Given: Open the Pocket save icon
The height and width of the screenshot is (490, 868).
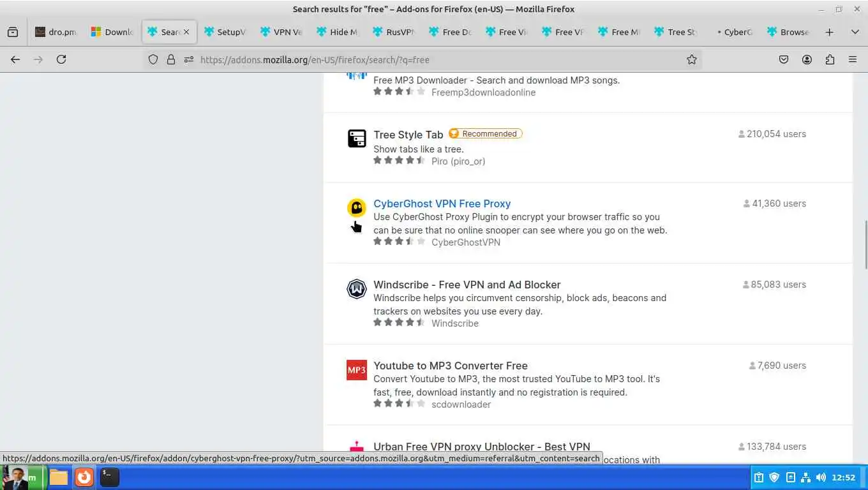Looking at the screenshot, I should (x=784, y=59).
